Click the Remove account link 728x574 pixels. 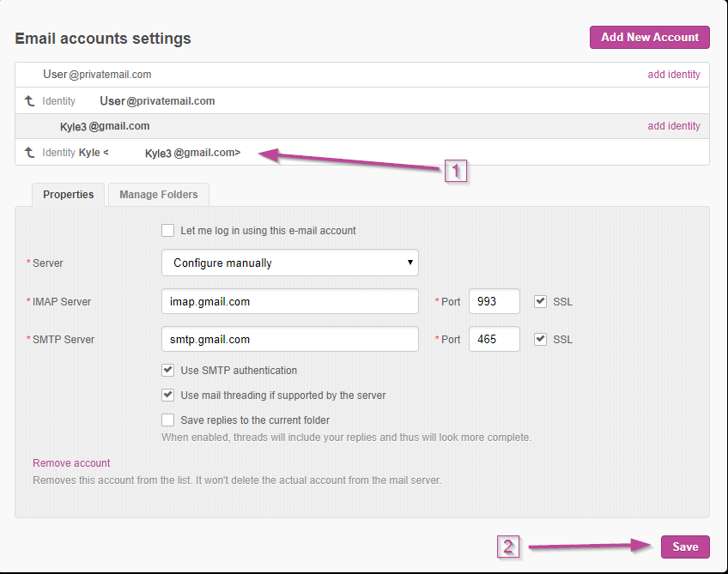pos(71,463)
